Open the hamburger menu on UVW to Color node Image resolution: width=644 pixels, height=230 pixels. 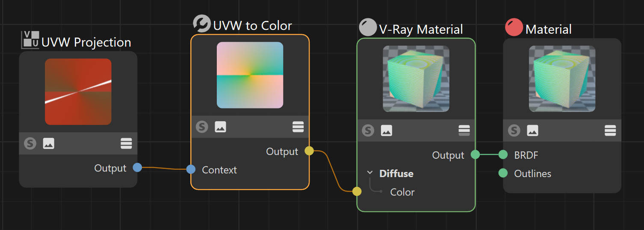pos(298,127)
